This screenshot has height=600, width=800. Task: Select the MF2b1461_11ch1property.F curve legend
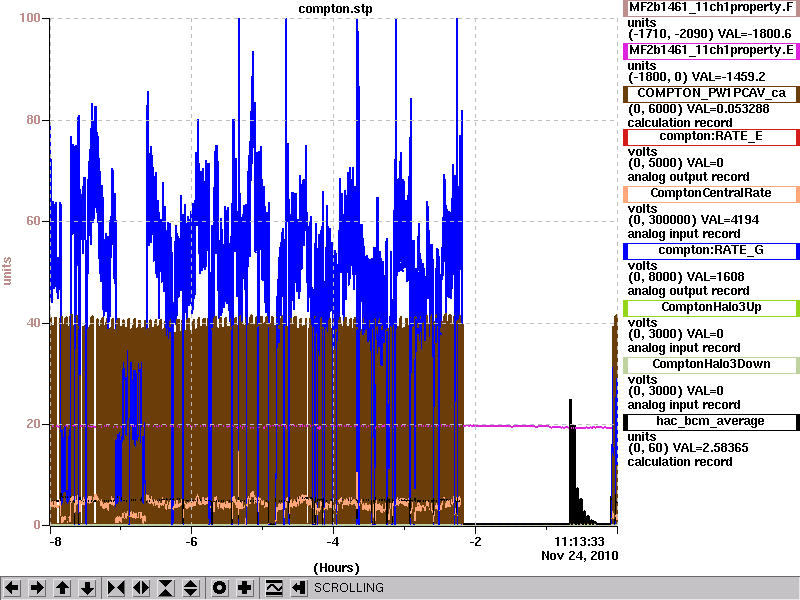point(711,8)
